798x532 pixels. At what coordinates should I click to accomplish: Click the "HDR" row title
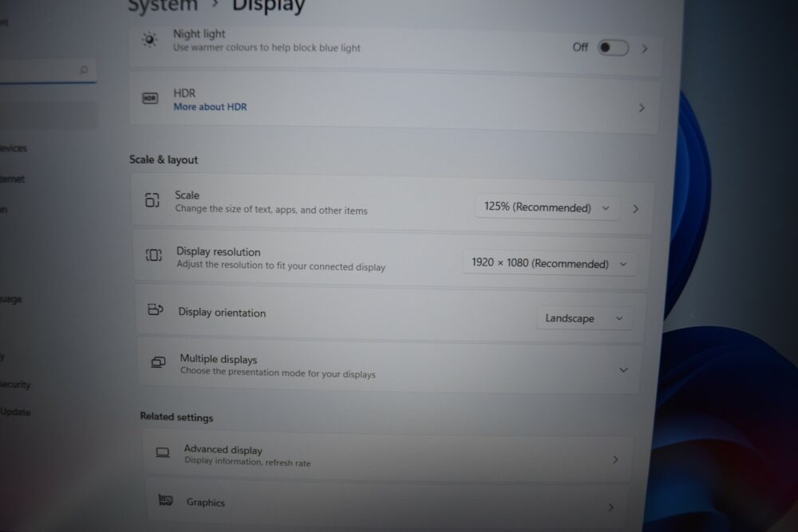pos(184,93)
